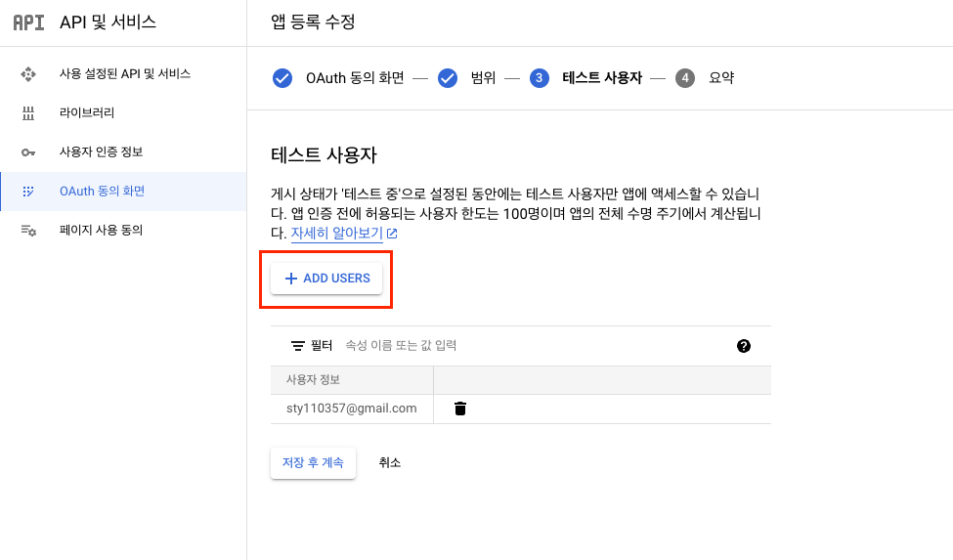This screenshot has height=560, width=953.
Task: Click 사용자 정보 column header
Action: tap(352, 380)
